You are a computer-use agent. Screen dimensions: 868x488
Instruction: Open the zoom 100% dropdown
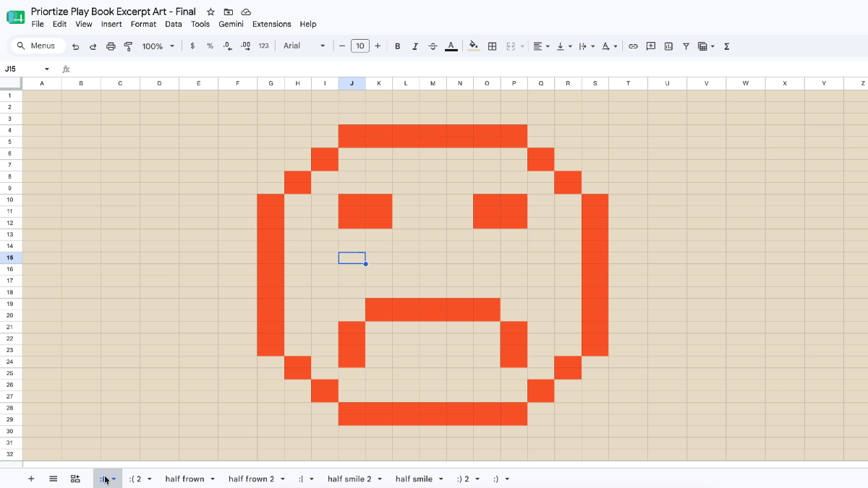point(158,46)
